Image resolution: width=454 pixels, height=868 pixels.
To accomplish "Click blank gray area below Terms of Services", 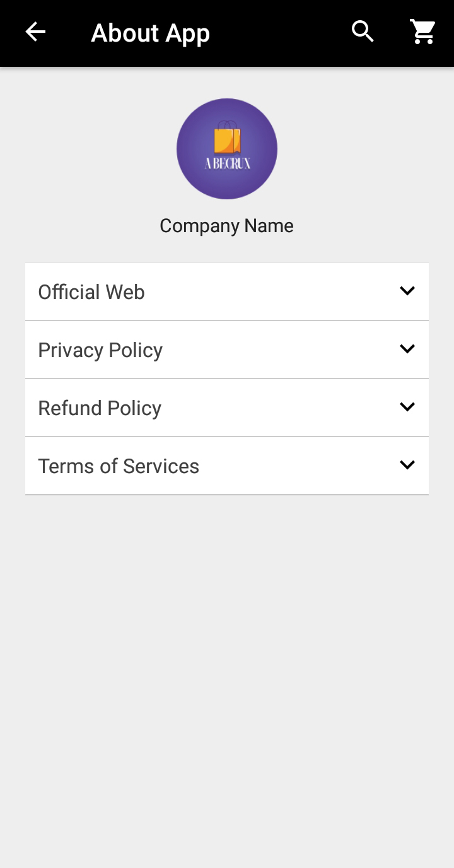I will [x=227, y=662].
